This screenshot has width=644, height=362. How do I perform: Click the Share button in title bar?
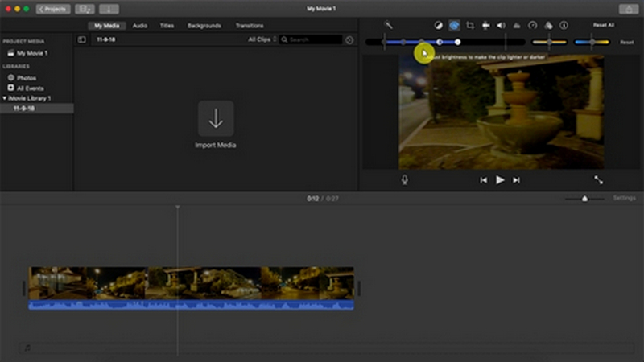(x=629, y=9)
